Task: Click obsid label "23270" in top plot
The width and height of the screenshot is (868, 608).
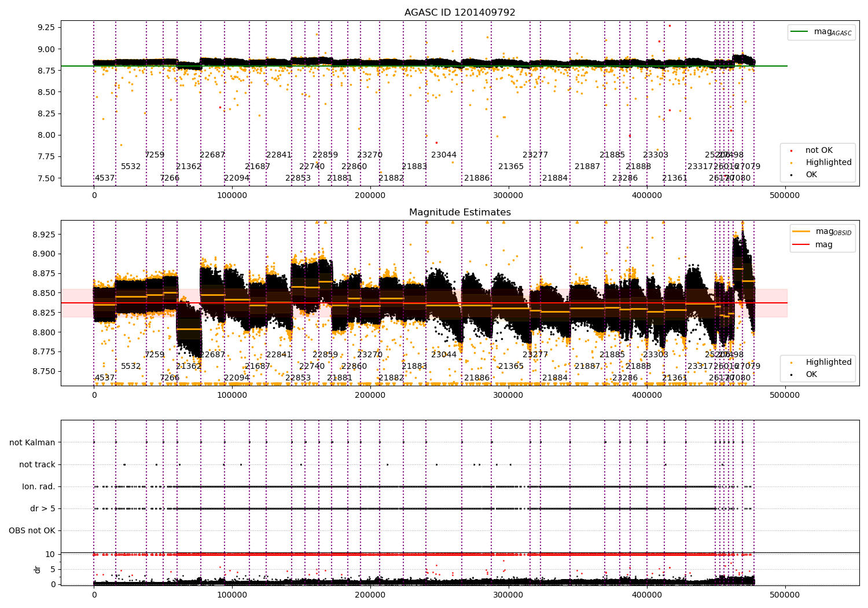Action: tap(370, 155)
